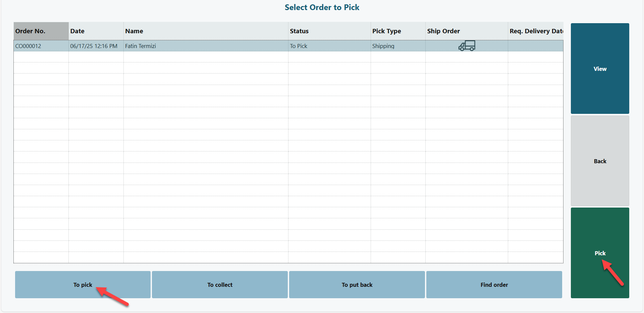
Task: Sort by Name column header
Action: pyautogui.click(x=134, y=31)
